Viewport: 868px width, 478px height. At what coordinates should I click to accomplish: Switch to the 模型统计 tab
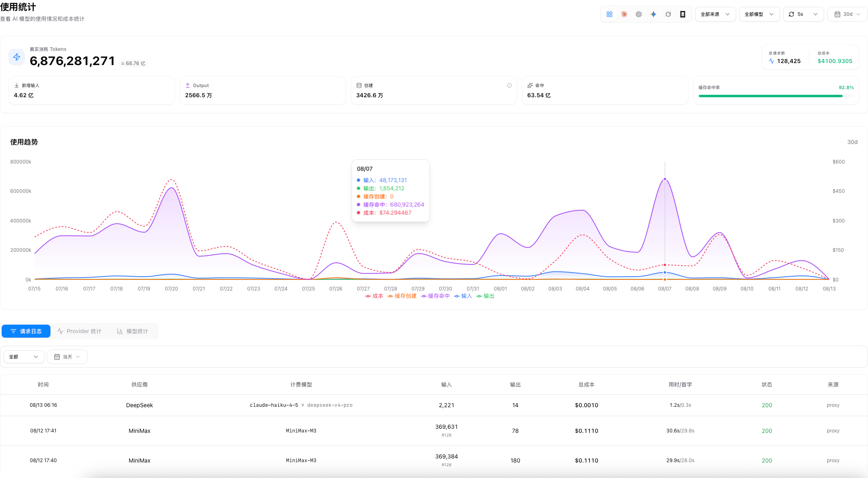coord(133,331)
